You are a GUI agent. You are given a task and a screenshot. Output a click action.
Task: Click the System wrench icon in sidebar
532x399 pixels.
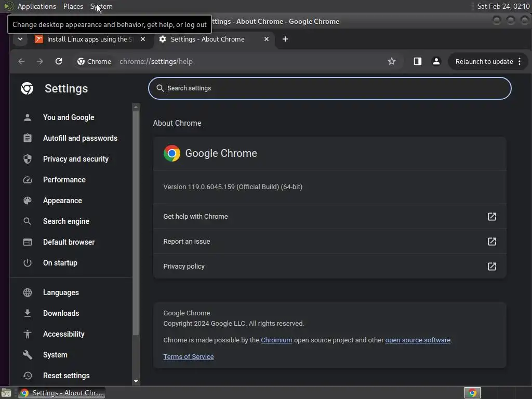[28, 355]
